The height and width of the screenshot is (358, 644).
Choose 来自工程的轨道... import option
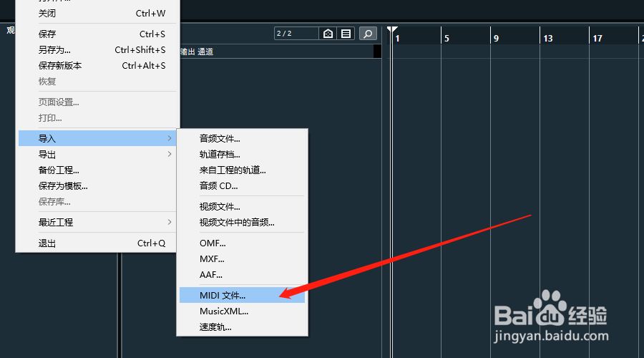coord(242,170)
